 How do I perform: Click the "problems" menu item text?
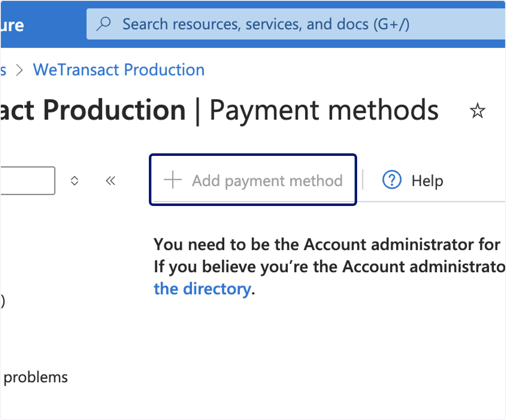point(35,377)
